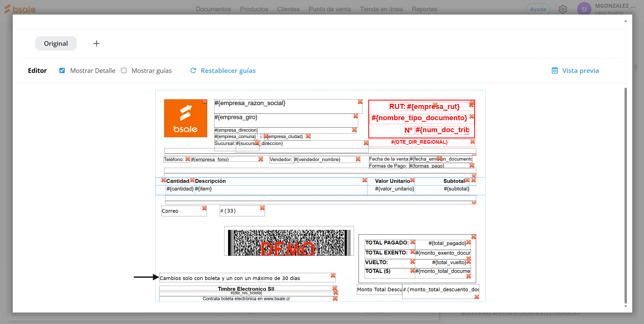Screen dimensions: 644x324
Task: Select the Original template tab
Action: (x=56, y=43)
